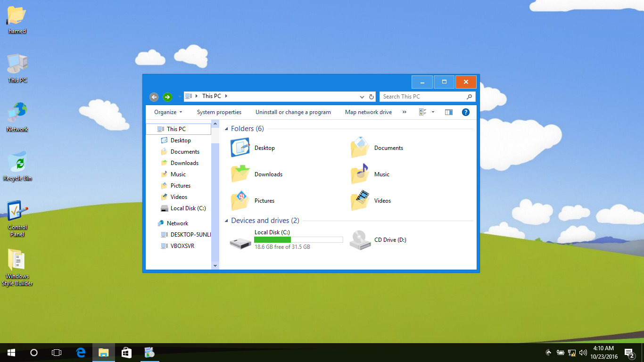Image resolution: width=644 pixels, height=362 pixels.
Task: Collapse the Devices and drives group
Action: tap(227, 221)
